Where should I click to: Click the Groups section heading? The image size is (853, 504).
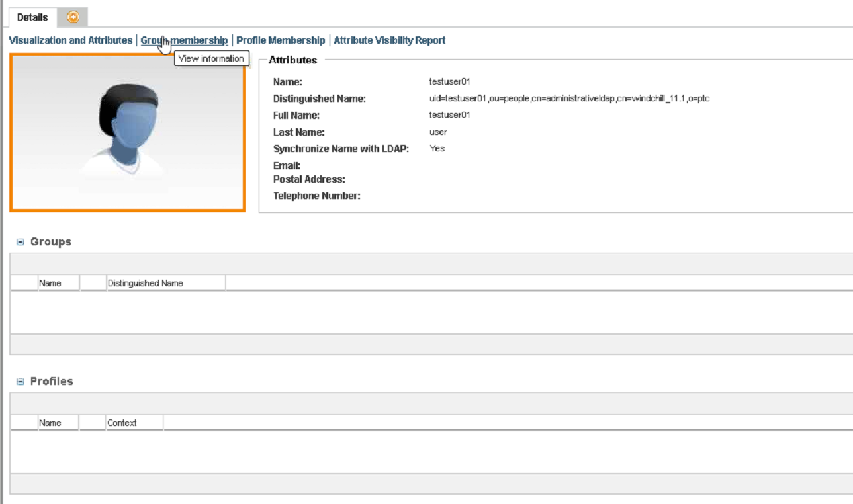point(50,242)
